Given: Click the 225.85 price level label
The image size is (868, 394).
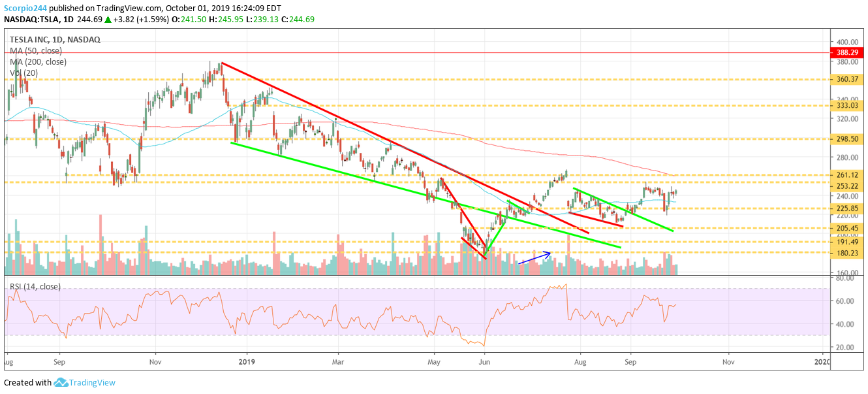Looking at the screenshot, I should 848,208.
